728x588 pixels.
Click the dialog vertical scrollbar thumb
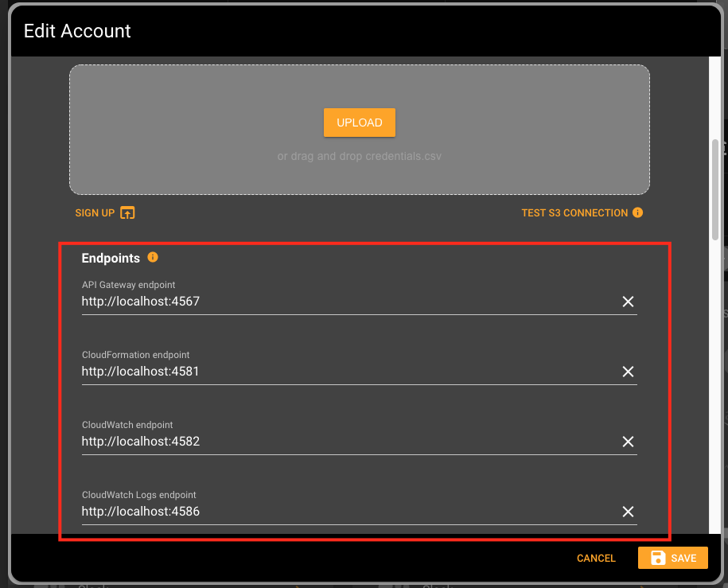coord(715,189)
